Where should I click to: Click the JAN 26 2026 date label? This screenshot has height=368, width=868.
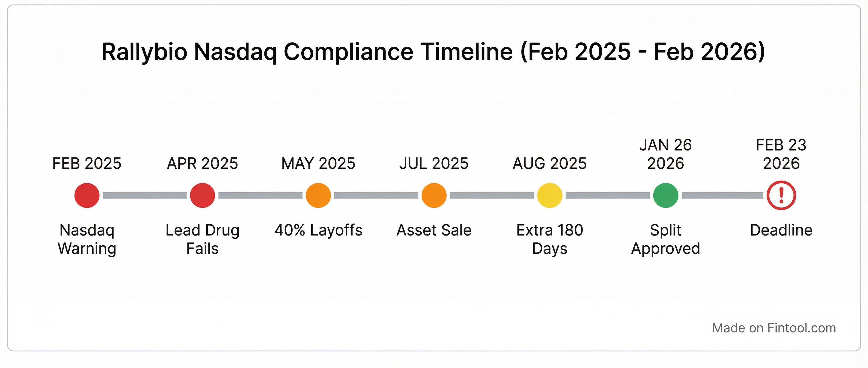(x=666, y=154)
